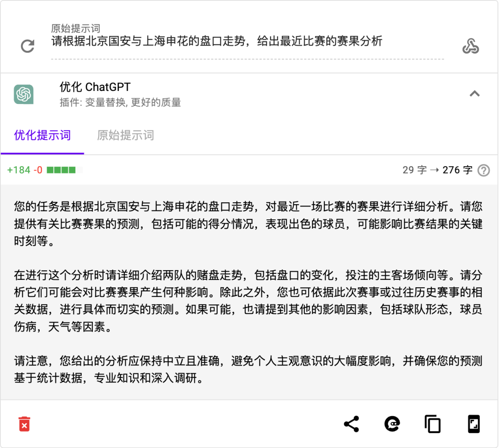This screenshot has width=499, height=448.
Task: Collapse the 优化 ChatGPT section with the chevron
Action: point(475,94)
